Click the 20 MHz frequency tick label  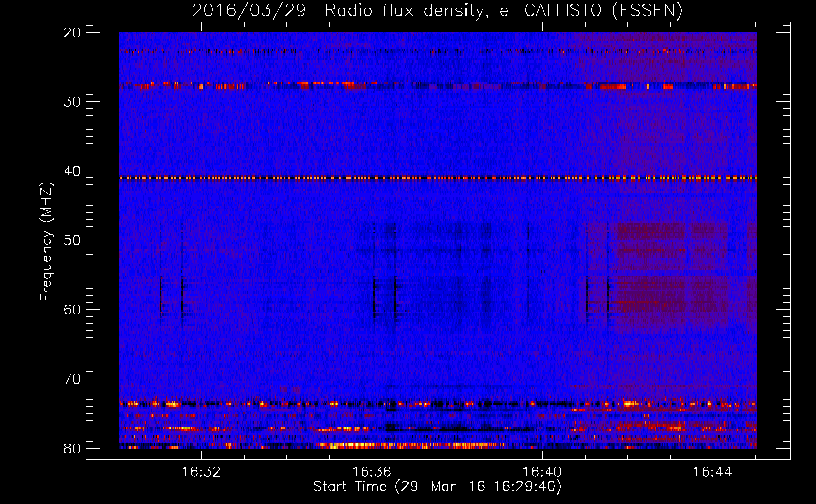click(73, 33)
